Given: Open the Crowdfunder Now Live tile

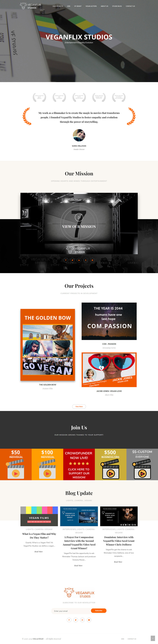Looking at the screenshot, I should [x=79, y=464].
